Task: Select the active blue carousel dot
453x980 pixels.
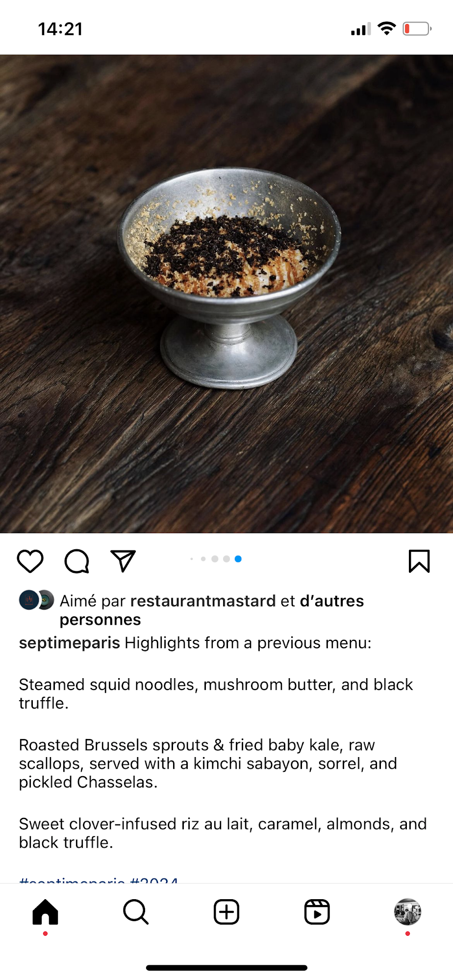Action: click(238, 559)
